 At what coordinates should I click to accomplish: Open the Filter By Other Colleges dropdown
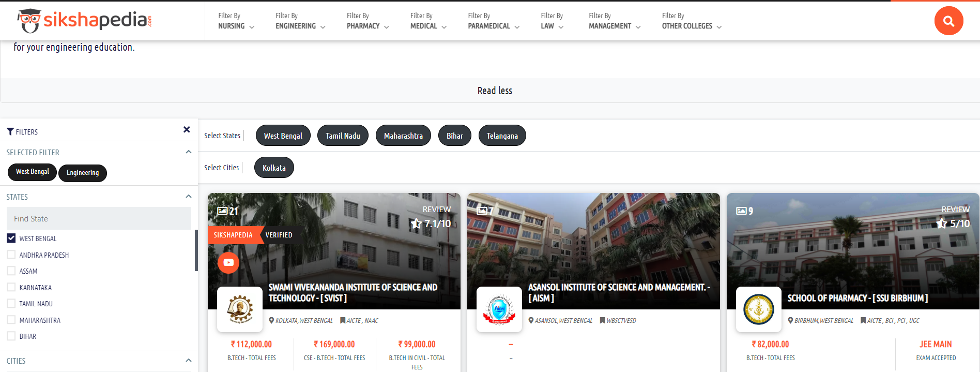692,21
